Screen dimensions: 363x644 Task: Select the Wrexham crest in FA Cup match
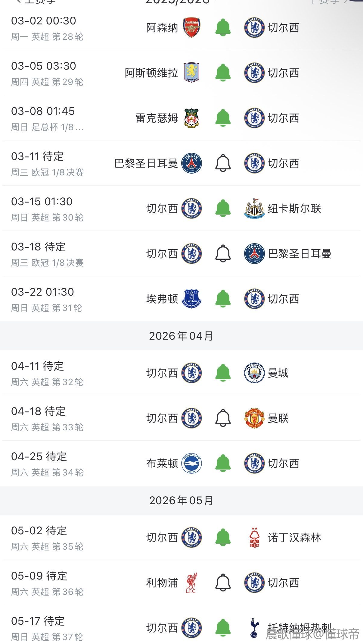[192, 118]
